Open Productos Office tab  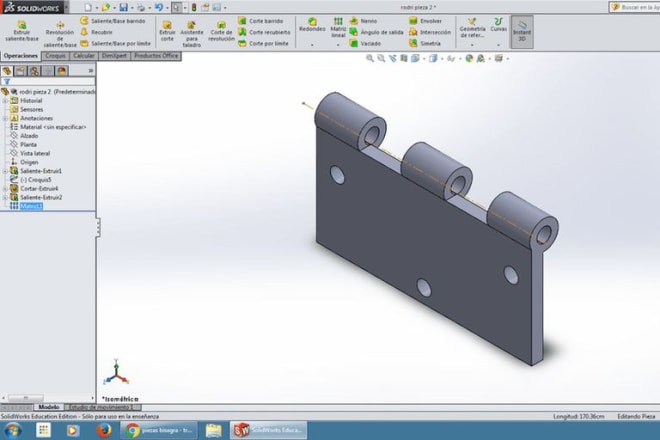click(156, 56)
